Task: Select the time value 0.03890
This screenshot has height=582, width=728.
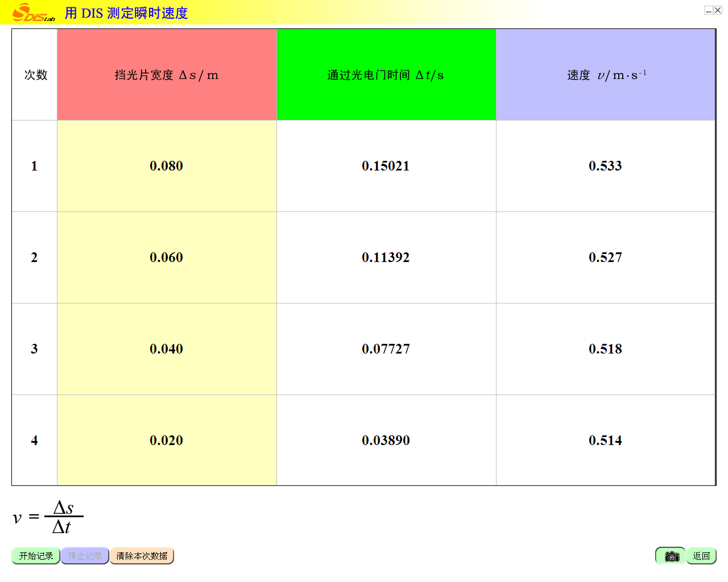Action: 386,440
